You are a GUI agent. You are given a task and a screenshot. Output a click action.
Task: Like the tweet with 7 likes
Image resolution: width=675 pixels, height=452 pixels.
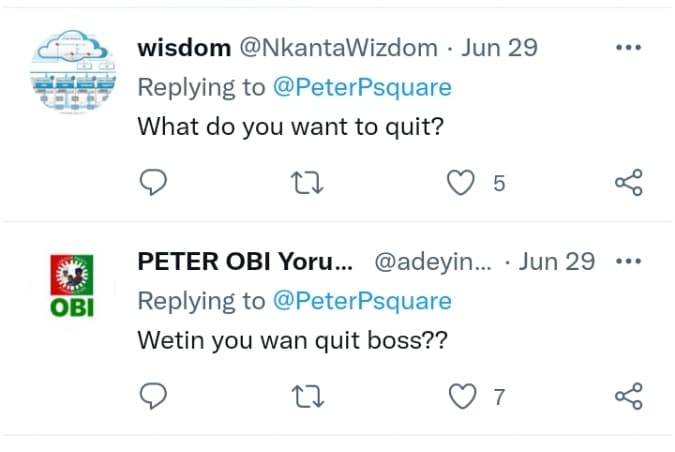click(461, 397)
